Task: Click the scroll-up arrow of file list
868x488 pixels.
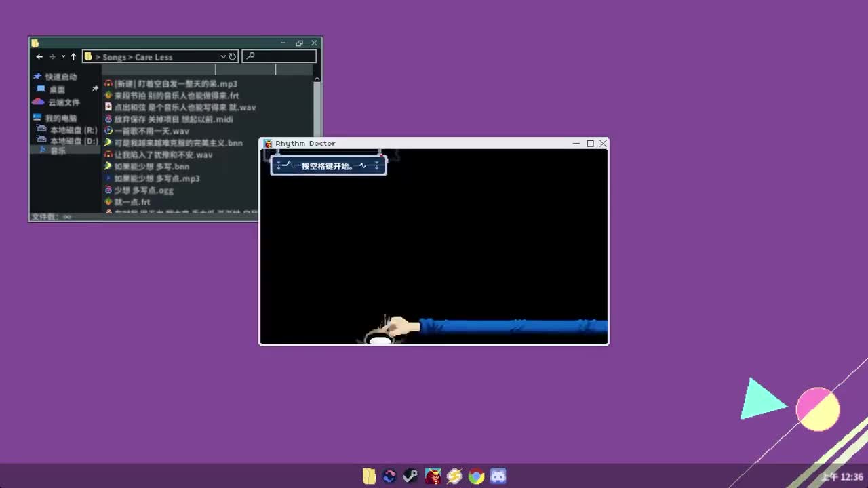Action: pyautogui.click(x=317, y=79)
